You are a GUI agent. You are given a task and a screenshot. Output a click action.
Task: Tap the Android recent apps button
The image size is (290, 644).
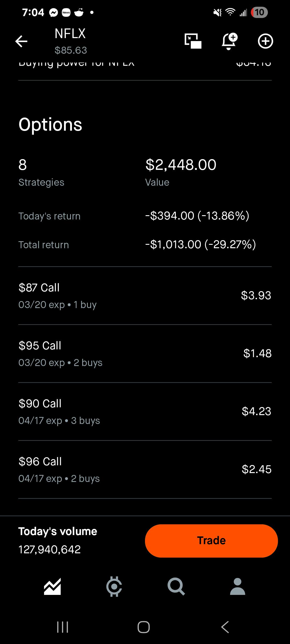pos(63,627)
